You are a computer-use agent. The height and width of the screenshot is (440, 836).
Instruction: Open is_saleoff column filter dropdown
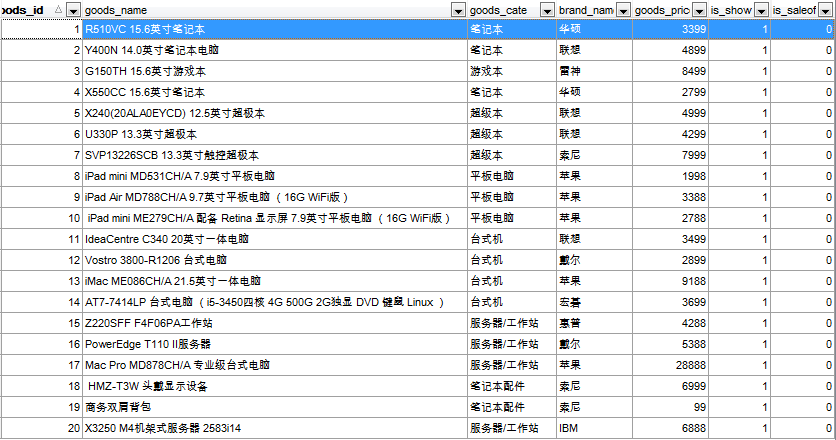pyautogui.click(x=825, y=10)
